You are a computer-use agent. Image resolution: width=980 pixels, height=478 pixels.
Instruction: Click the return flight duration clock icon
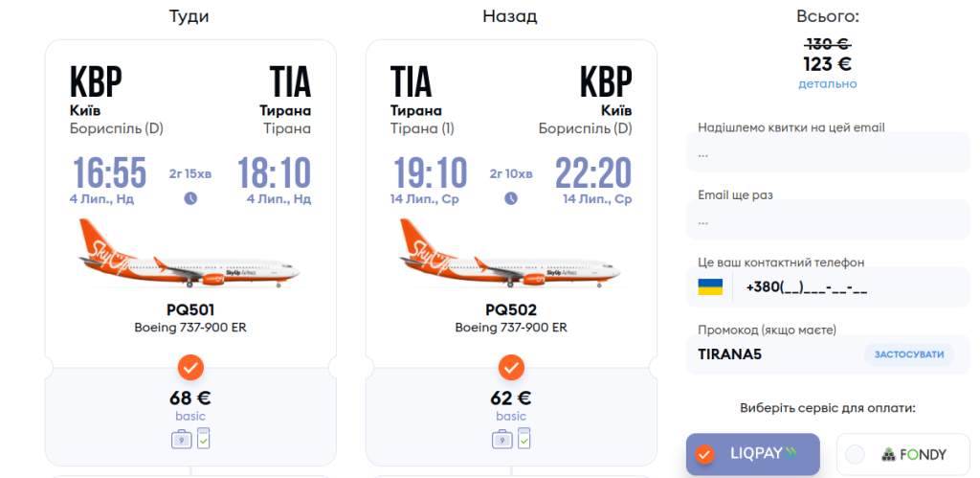click(x=511, y=198)
